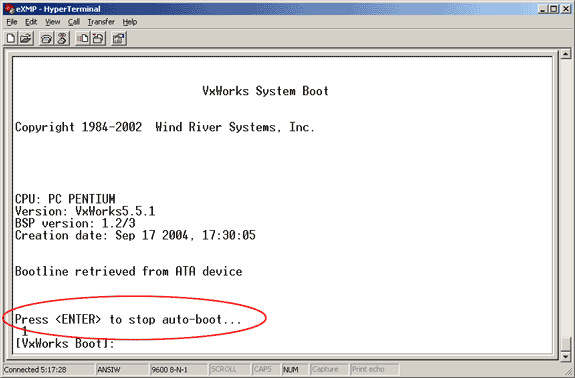Open the Call menu

74,22
